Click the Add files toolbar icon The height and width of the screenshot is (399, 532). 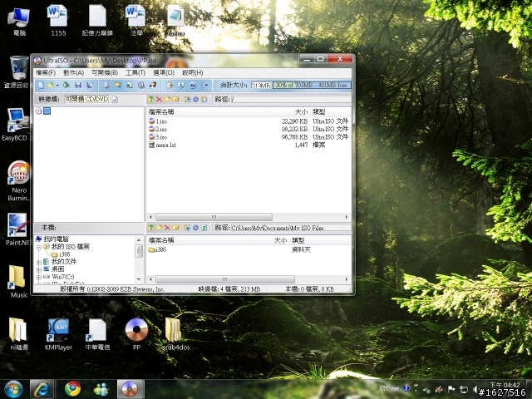[x=170, y=85]
